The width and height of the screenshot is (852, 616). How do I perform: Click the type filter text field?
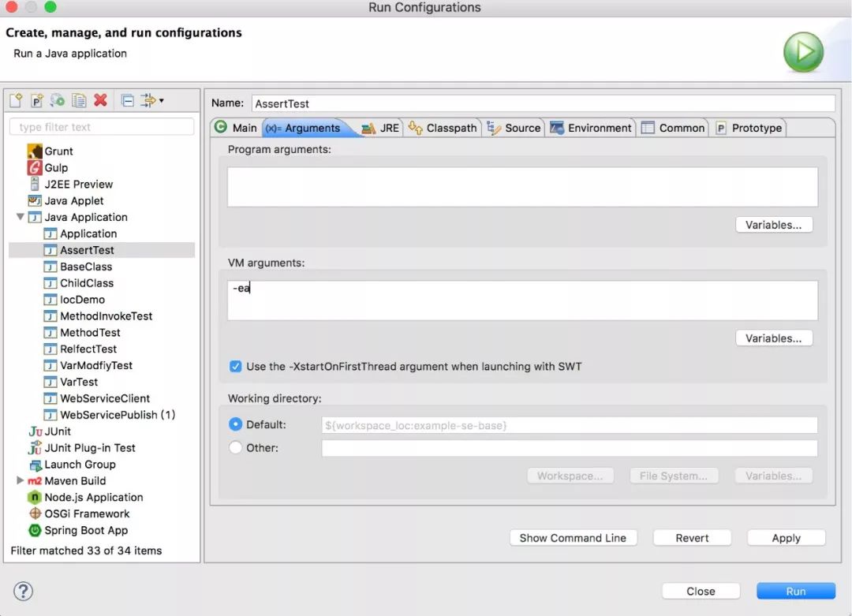pos(102,126)
